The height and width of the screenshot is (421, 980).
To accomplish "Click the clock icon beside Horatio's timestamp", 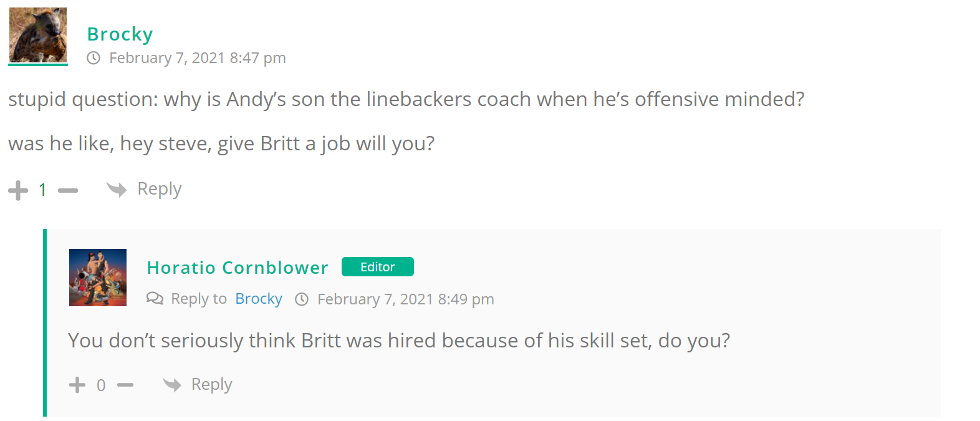I will (302, 299).
